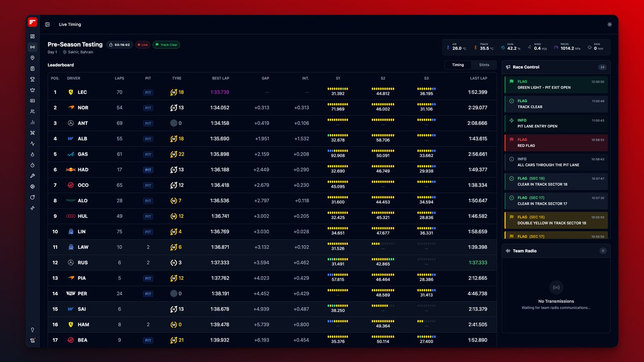Open the stopwatch icon in sidebar
This screenshot has width=644, height=362.
click(x=33, y=165)
